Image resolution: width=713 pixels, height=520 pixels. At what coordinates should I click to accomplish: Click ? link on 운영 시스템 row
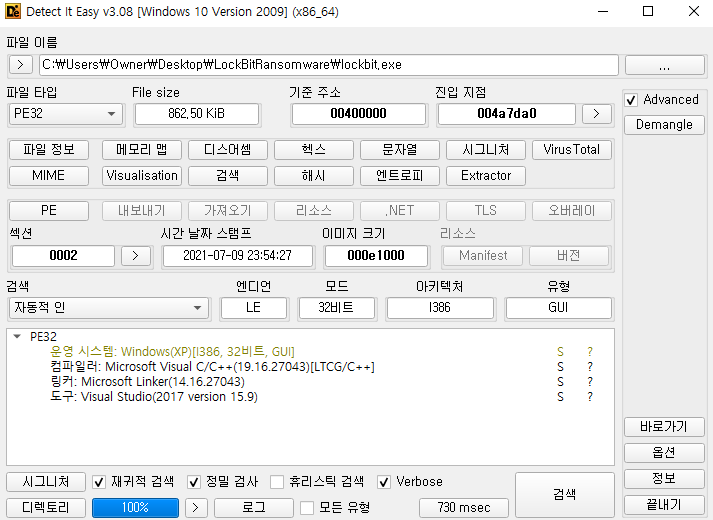click(x=590, y=352)
